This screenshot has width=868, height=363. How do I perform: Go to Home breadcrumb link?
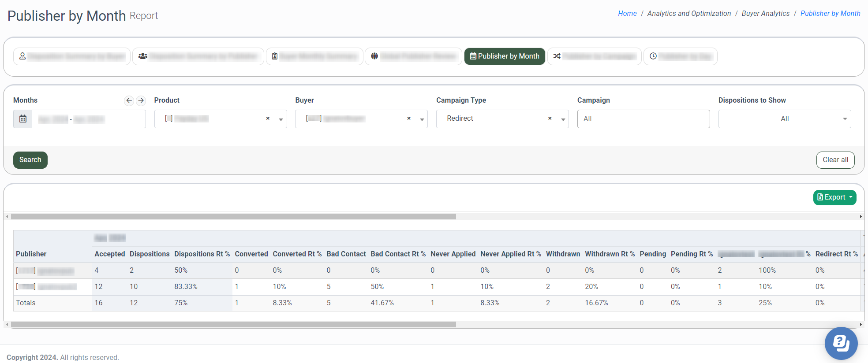point(627,14)
